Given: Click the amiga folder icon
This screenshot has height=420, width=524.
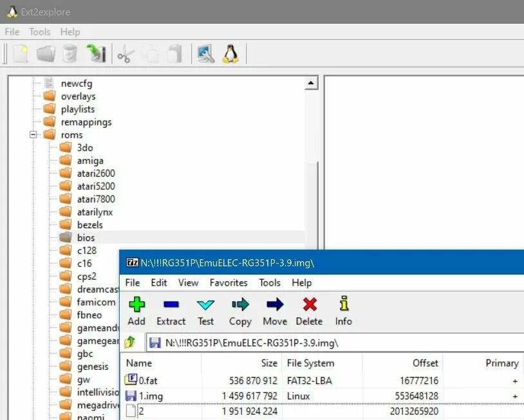Looking at the screenshot, I should 66,160.
